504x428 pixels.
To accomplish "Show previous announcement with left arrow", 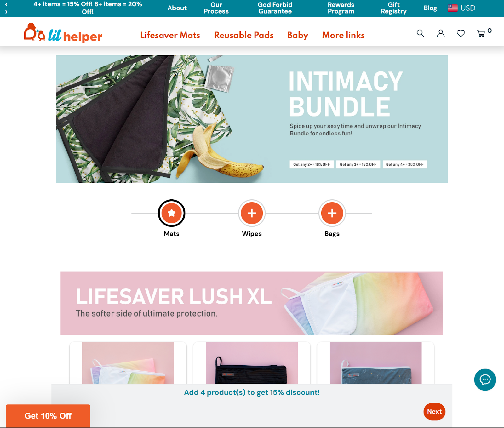I will coord(6,4).
